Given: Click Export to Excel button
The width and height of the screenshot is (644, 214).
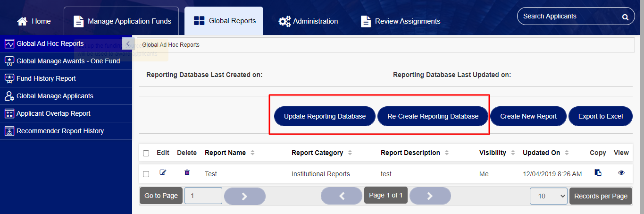Looking at the screenshot, I should (601, 116).
